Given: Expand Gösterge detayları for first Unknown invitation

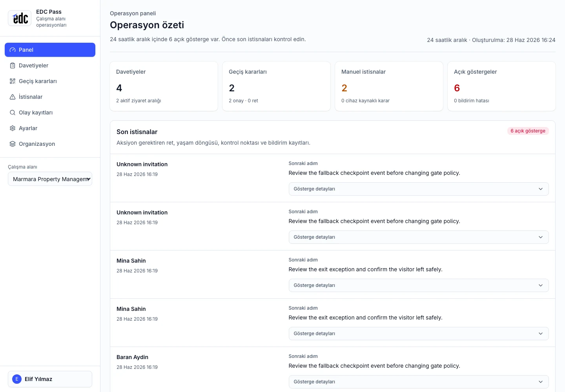Looking at the screenshot, I should click(x=419, y=189).
